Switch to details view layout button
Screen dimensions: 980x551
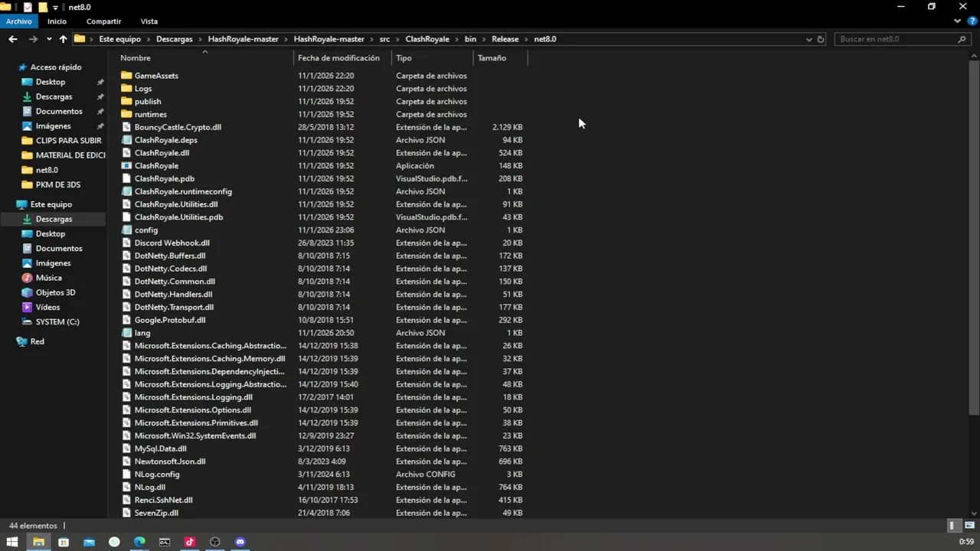pyautogui.click(x=953, y=526)
